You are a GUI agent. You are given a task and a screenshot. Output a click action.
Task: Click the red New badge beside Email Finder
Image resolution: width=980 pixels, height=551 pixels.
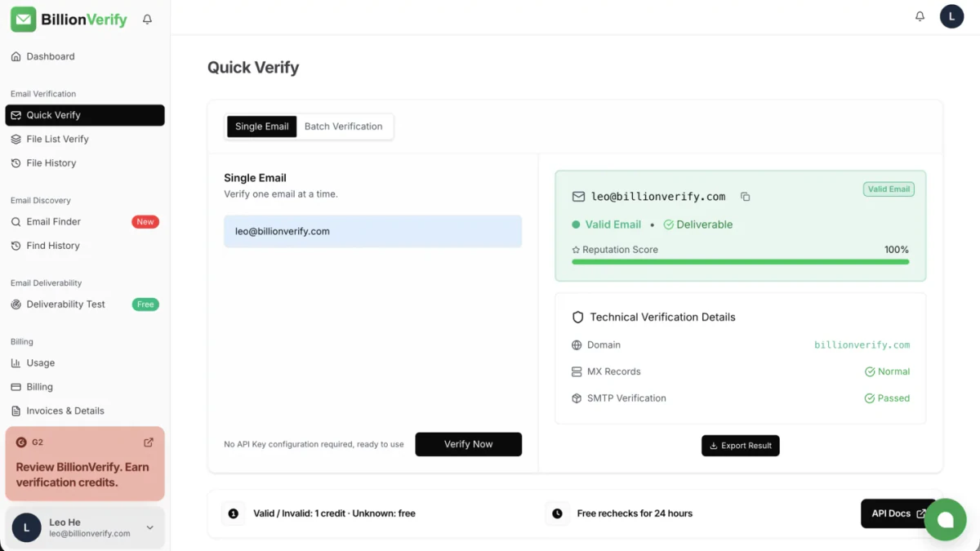point(145,221)
